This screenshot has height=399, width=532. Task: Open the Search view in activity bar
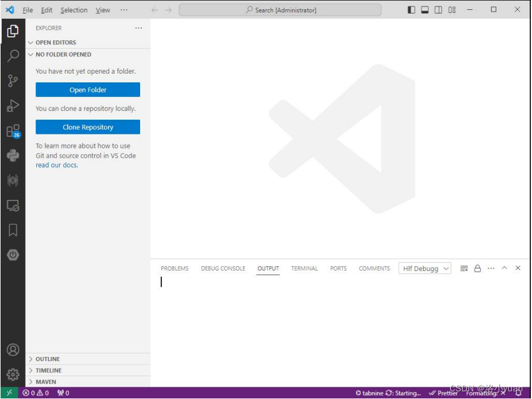coord(13,55)
